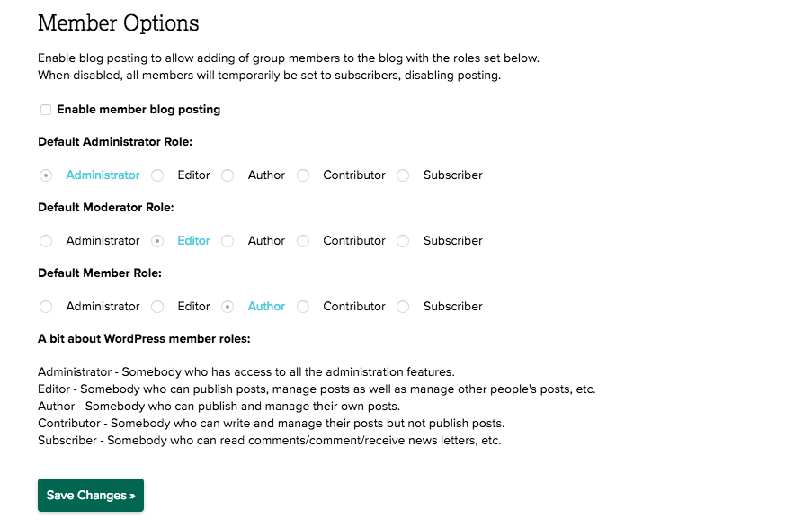Choose Author under Default Moderator Role

(x=228, y=241)
